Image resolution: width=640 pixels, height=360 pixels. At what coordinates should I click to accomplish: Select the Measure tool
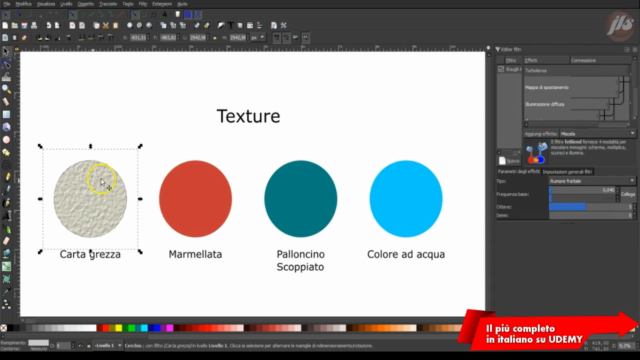point(6,102)
